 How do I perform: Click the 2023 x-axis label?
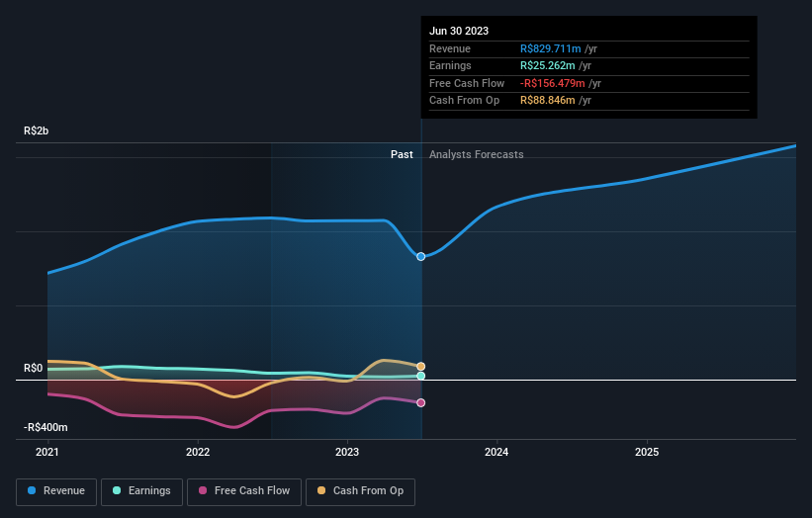[347, 452]
